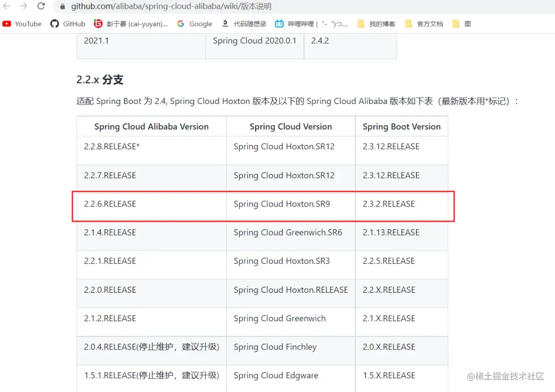
Task: Select the 2.0.4.RELEASE(停止维护) cell
Action: (x=152, y=351)
